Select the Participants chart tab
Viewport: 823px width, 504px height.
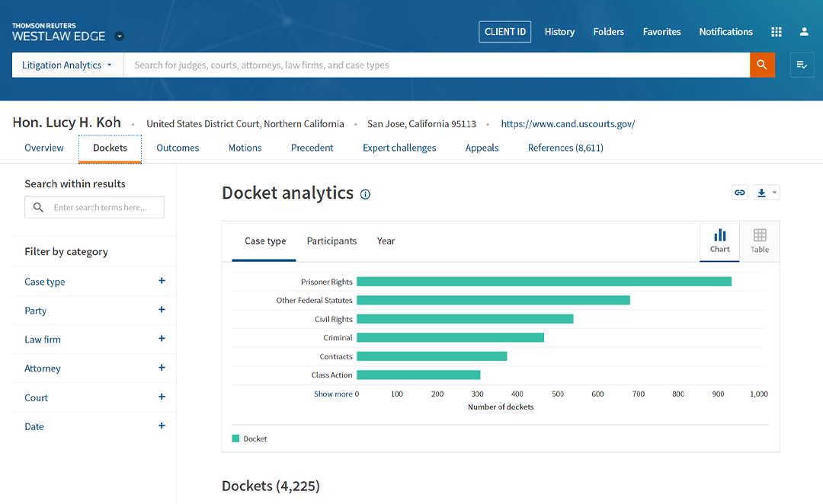[331, 241]
